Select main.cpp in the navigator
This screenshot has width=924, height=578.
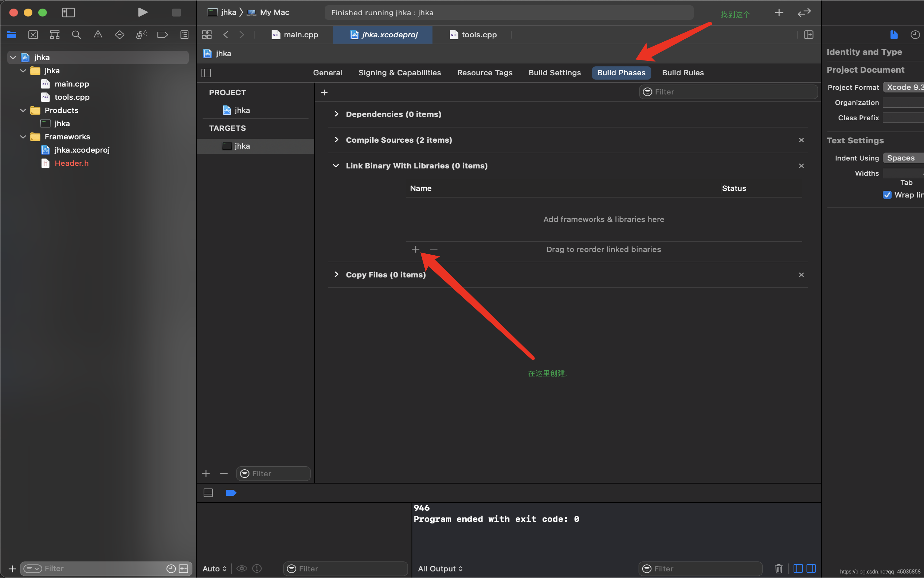tap(72, 84)
